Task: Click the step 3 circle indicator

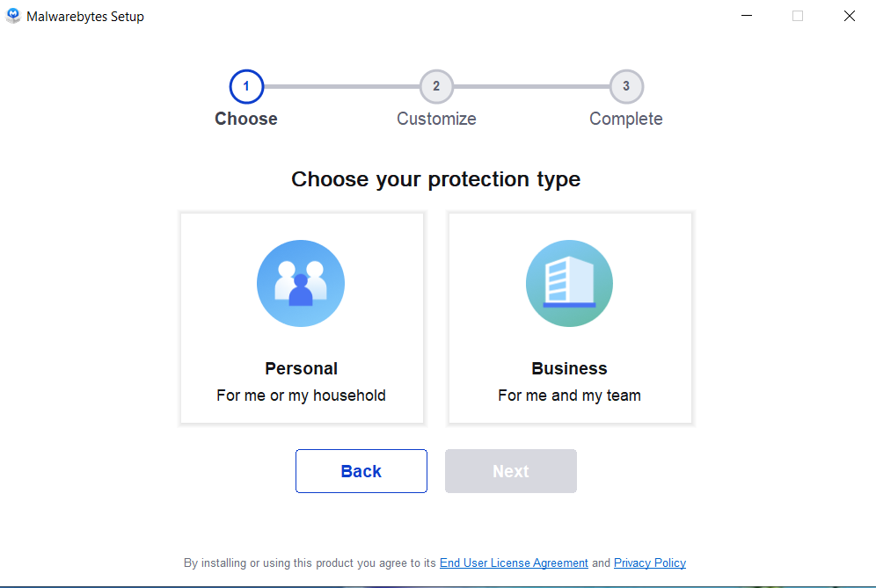Action: pos(626,86)
